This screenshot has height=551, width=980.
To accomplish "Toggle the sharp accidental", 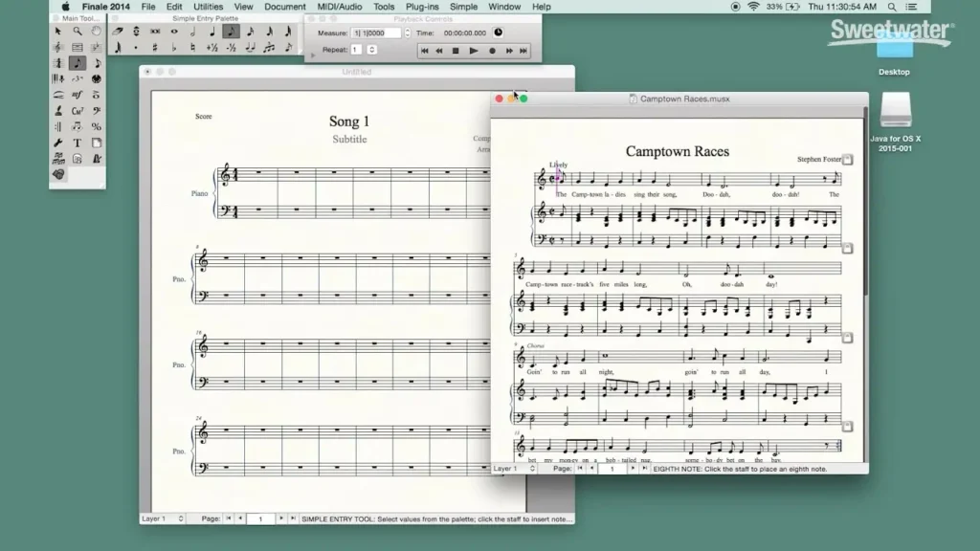I will point(155,48).
